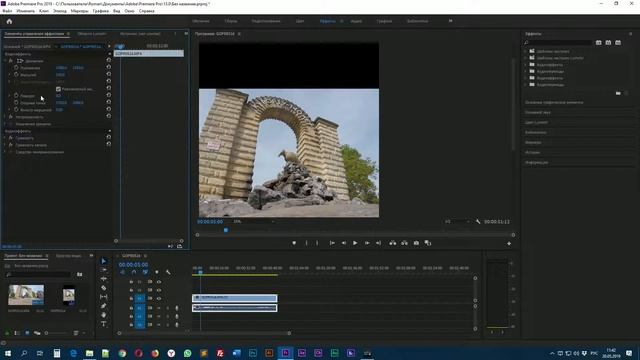
Task: Expand the Presets folder in Effects panel
Action: [x=526, y=51]
